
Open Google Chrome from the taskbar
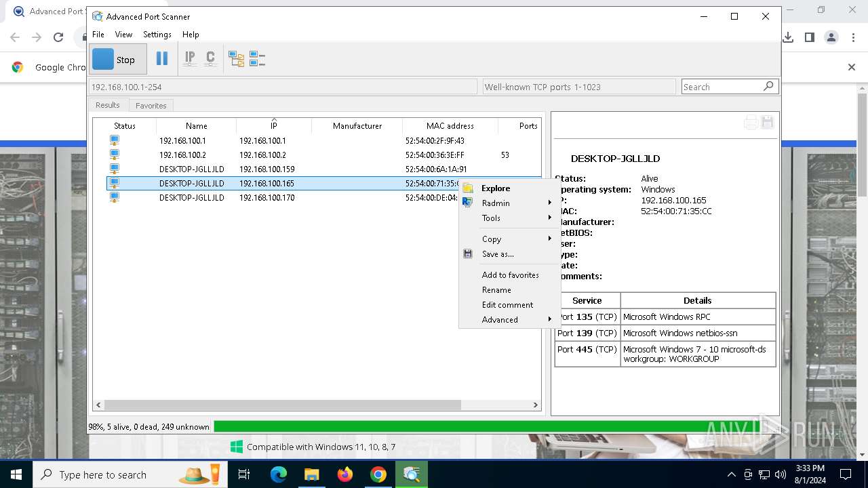pyautogui.click(x=378, y=474)
